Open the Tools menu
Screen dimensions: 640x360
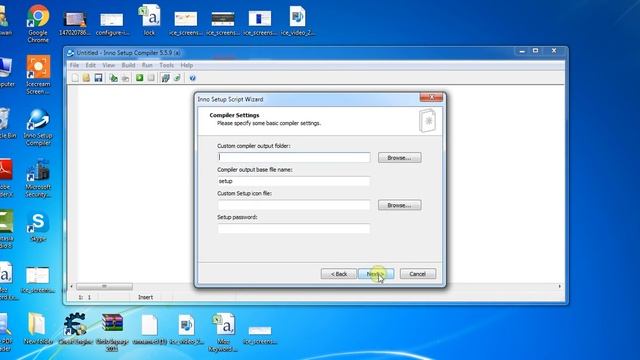coord(167,65)
